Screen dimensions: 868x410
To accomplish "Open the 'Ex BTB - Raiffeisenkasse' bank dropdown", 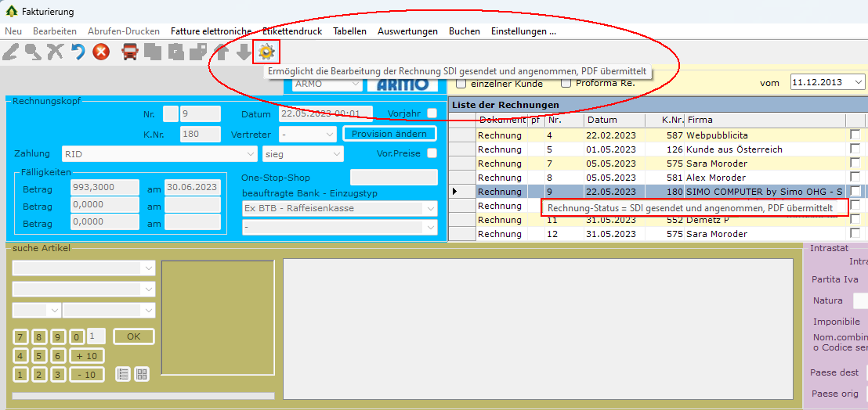I will (x=429, y=208).
